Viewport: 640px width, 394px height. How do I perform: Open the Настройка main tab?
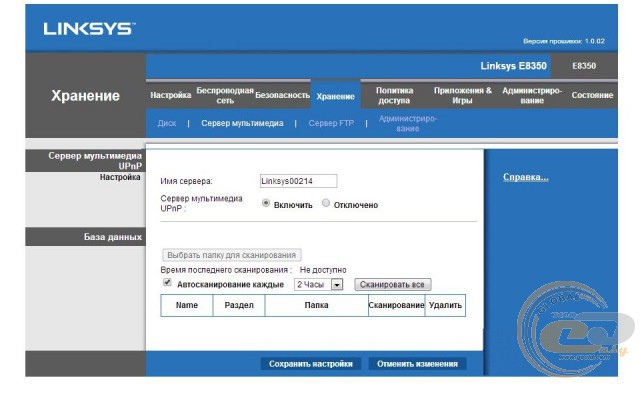pyautogui.click(x=171, y=95)
